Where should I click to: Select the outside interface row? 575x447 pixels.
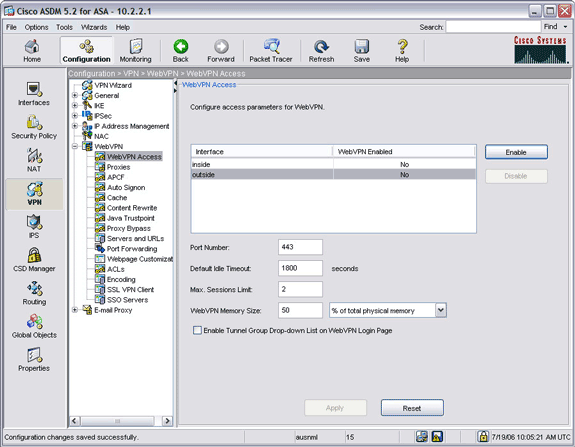coord(333,175)
